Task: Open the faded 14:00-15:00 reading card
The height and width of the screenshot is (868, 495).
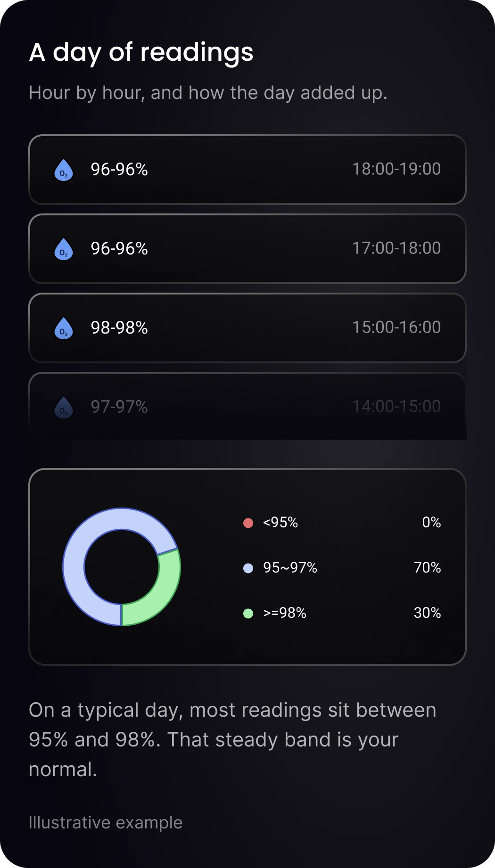Action: (x=247, y=406)
